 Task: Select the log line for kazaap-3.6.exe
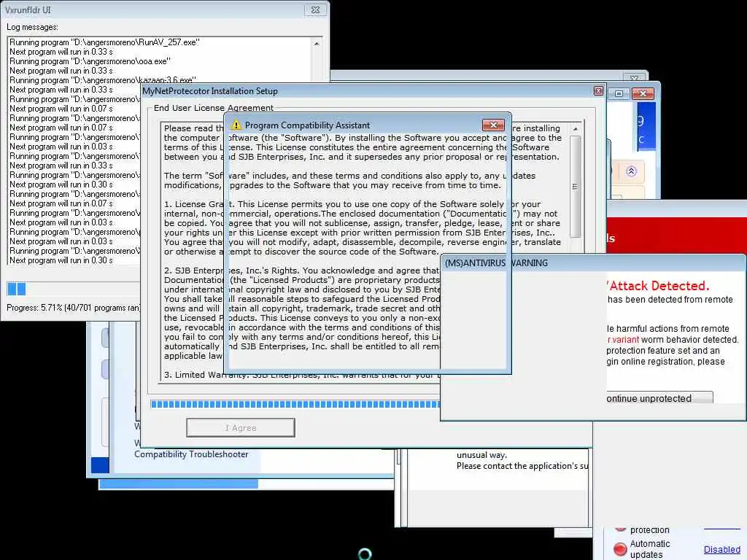102,80
